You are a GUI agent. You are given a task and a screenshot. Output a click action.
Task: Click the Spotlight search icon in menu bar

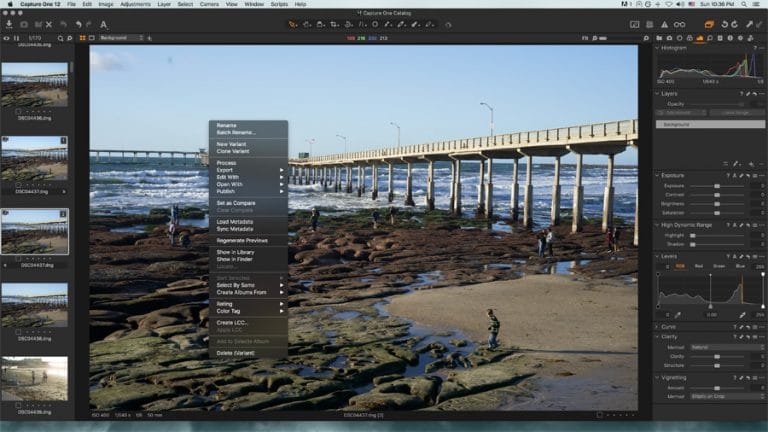point(744,4)
